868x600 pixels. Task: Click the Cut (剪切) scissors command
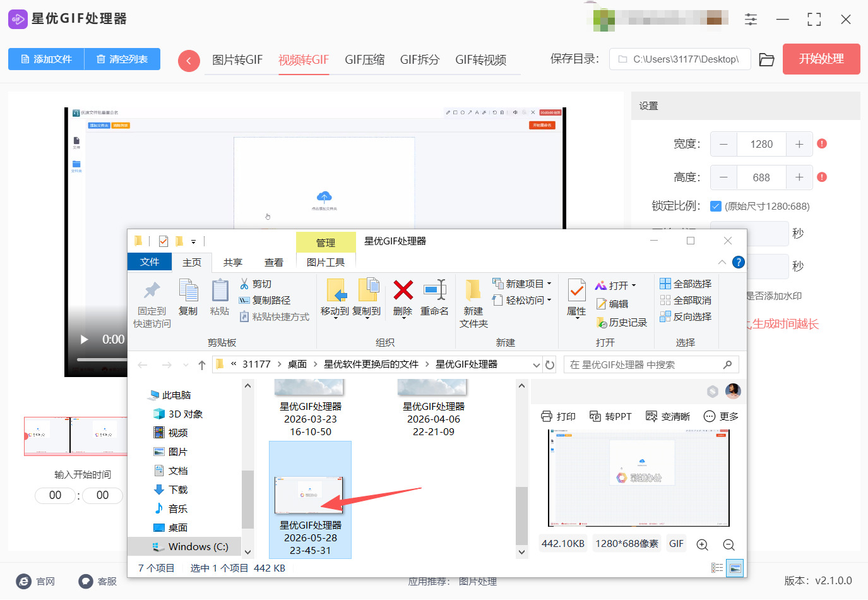(x=255, y=284)
